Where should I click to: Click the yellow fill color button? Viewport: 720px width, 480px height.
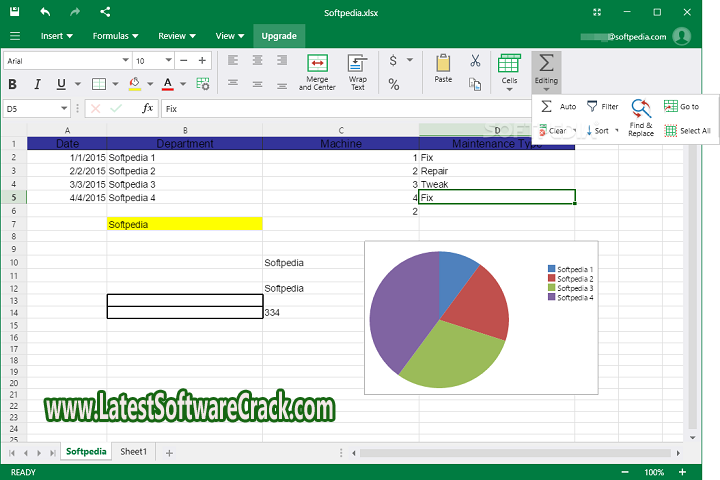[x=135, y=84]
